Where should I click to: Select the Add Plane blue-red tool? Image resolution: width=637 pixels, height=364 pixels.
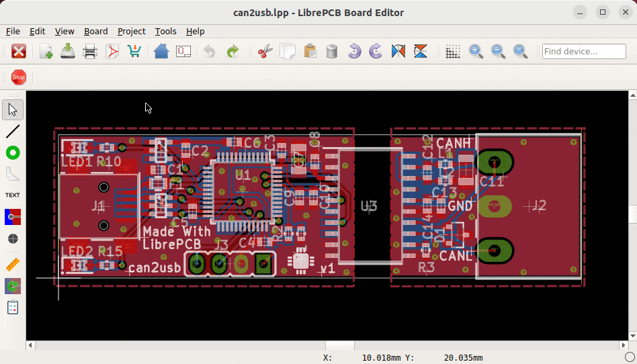pyautogui.click(x=13, y=216)
